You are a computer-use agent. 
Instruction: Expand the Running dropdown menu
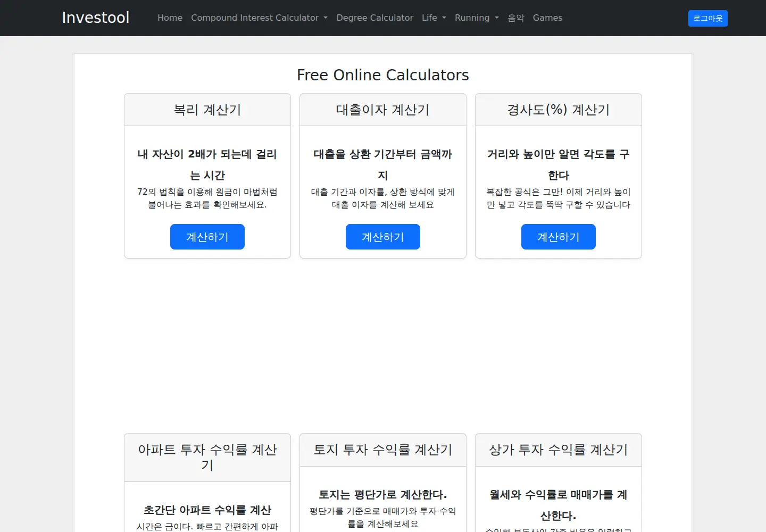[x=477, y=18]
